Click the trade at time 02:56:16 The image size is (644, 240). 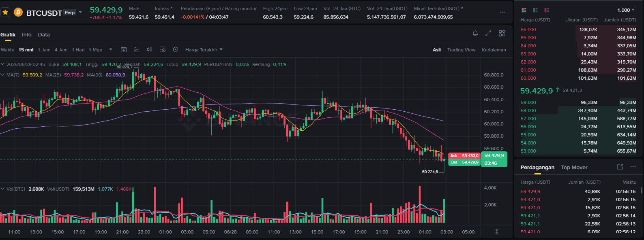point(578,191)
